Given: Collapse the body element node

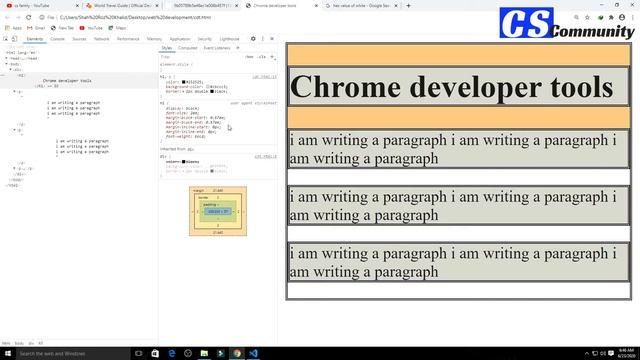Looking at the screenshot, I should pyautogui.click(x=7, y=64).
